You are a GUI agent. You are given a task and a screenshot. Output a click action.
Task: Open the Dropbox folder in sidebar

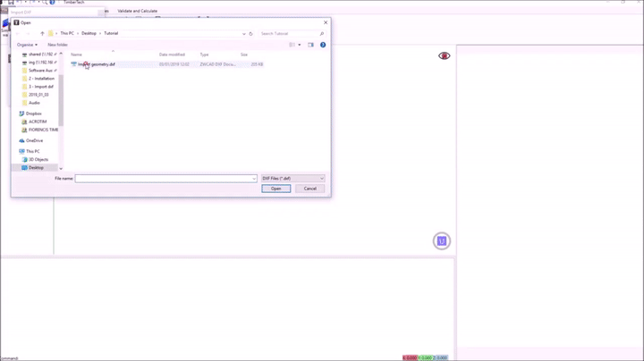33,113
